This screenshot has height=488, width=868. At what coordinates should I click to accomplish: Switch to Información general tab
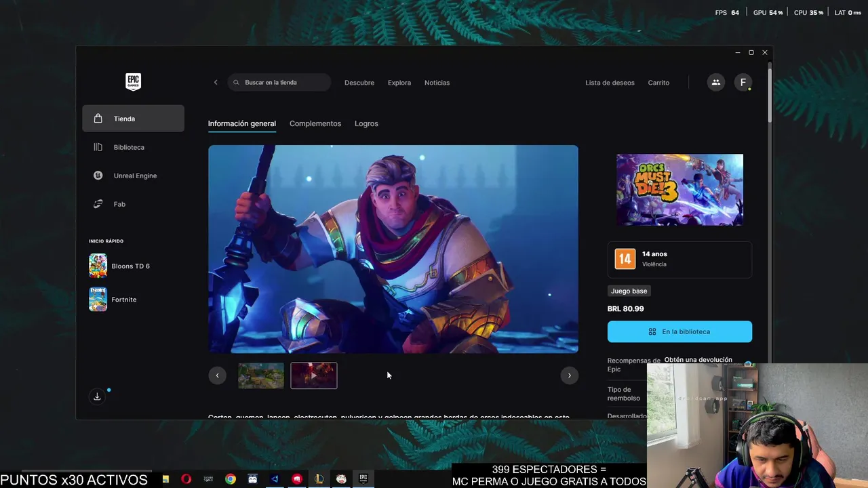tap(242, 123)
